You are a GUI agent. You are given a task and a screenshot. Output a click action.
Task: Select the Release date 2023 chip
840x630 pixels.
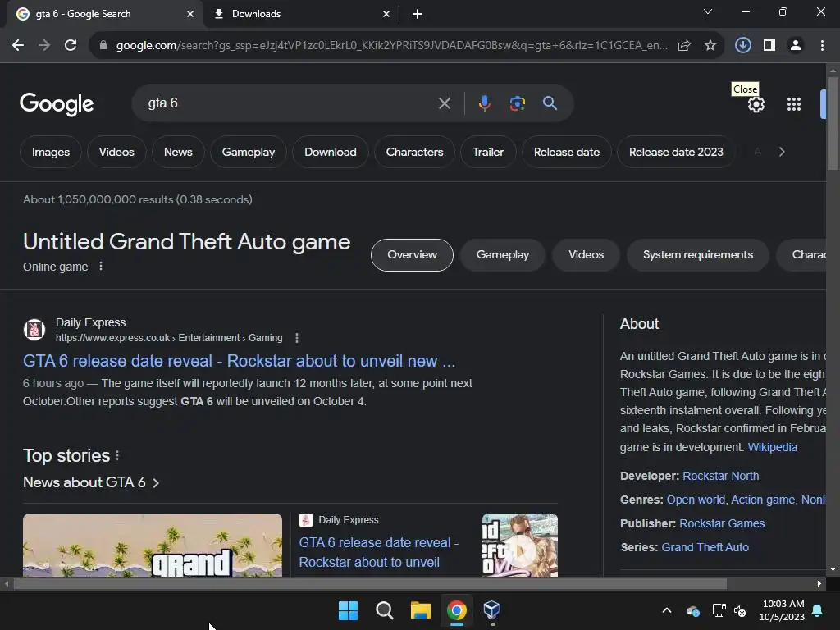(x=676, y=152)
